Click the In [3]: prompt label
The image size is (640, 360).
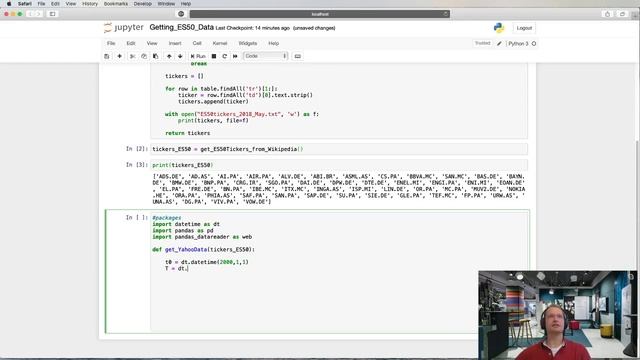coord(137,165)
